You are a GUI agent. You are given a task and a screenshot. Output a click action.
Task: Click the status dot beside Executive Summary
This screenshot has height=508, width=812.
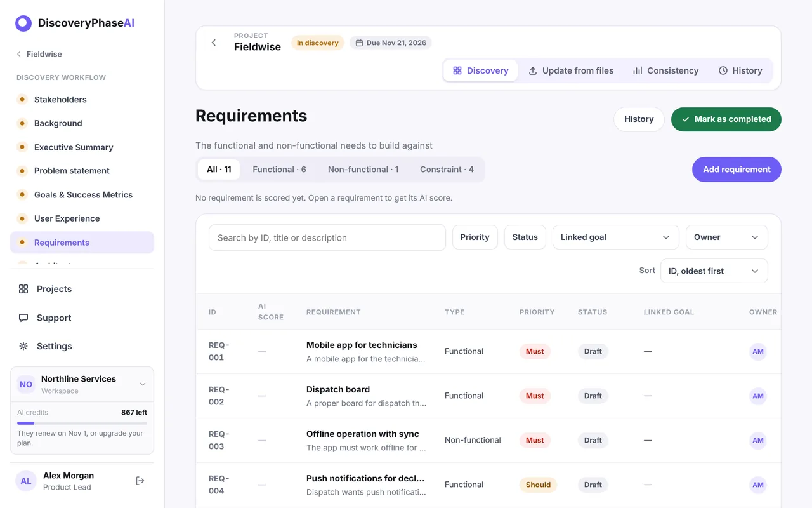(x=22, y=147)
